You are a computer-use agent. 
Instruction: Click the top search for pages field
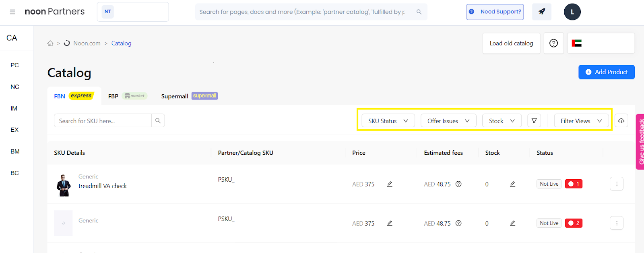(x=311, y=12)
